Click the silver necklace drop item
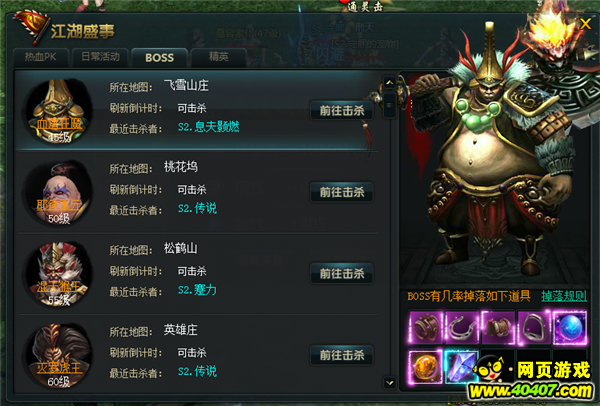Image resolution: width=600 pixels, height=406 pixels. (x=461, y=328)
